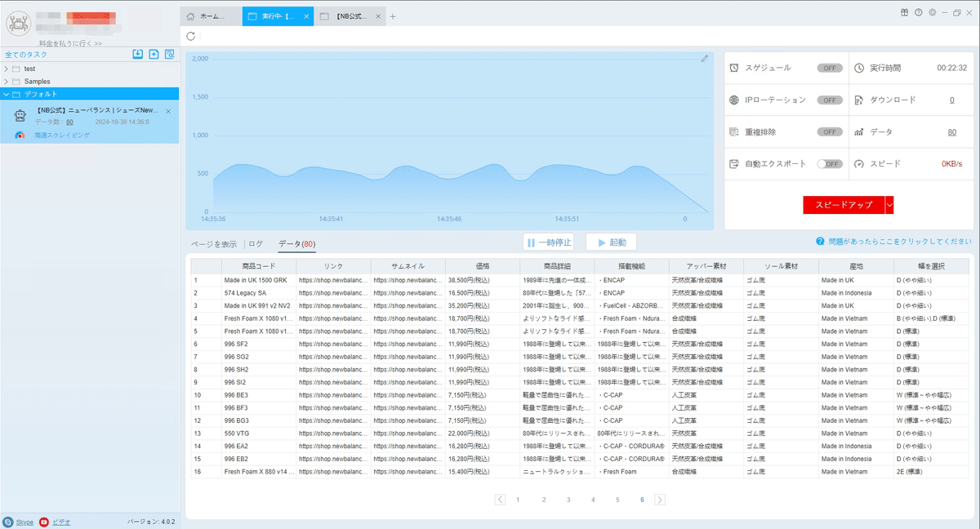Image resolution: width=980 pixels, height=529 pixels.
Task: Click the 価格 column header
Action: coord(483,266)
